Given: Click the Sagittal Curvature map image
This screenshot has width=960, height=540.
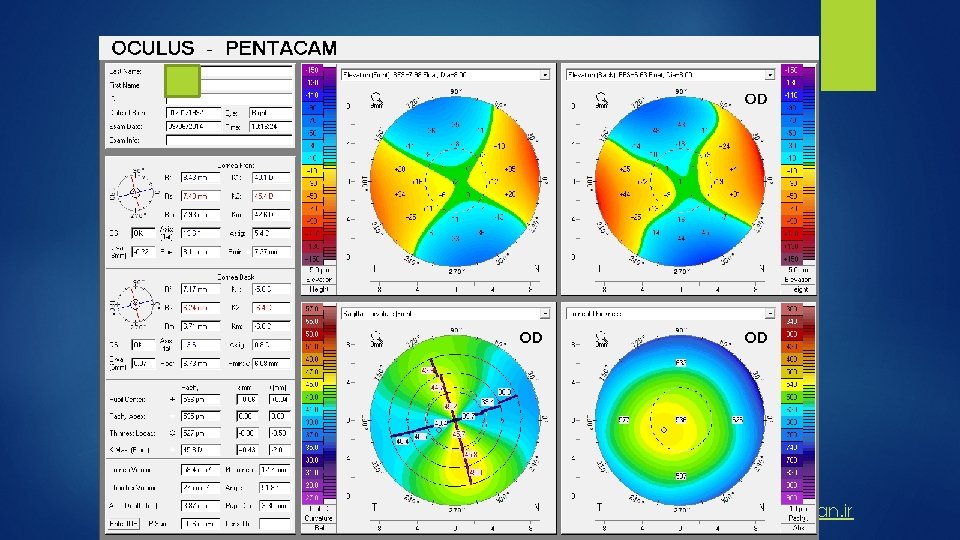Looking at the screenshot, I should tap(455, 420).
